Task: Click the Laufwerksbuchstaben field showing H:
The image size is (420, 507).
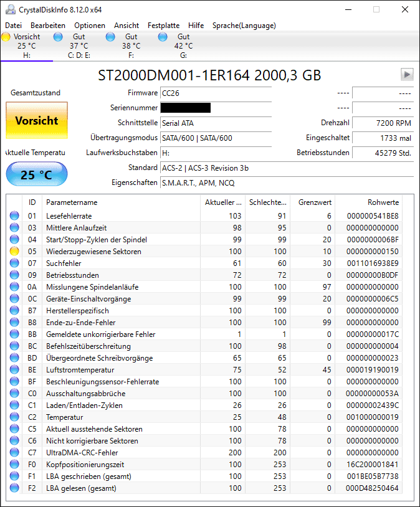Action: point(216,153)
